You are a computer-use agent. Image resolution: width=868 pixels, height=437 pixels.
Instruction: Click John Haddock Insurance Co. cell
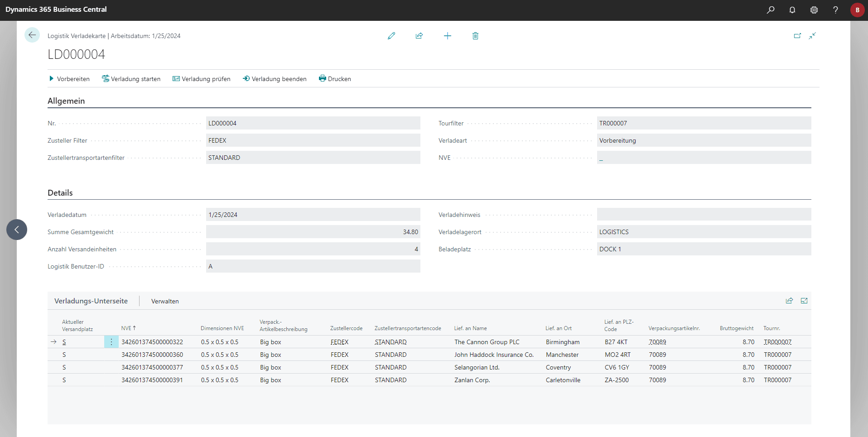click(x=494, y=355)
